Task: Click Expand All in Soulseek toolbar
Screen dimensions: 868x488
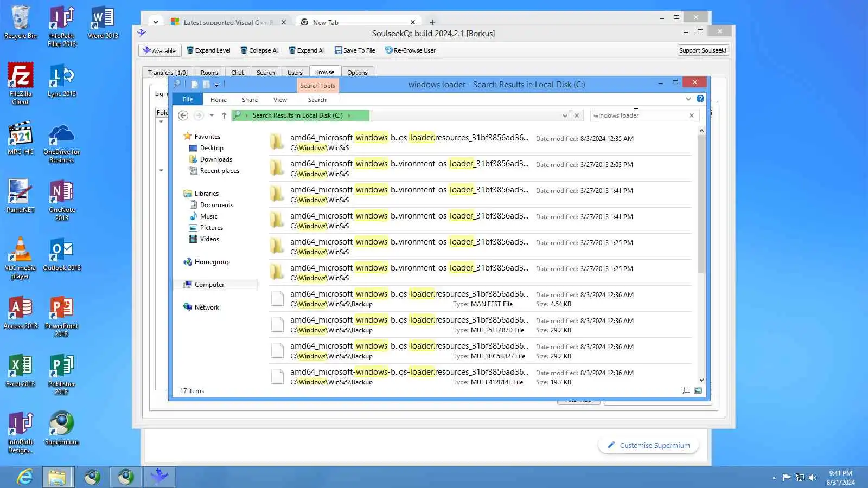Action: pos(307,50)
